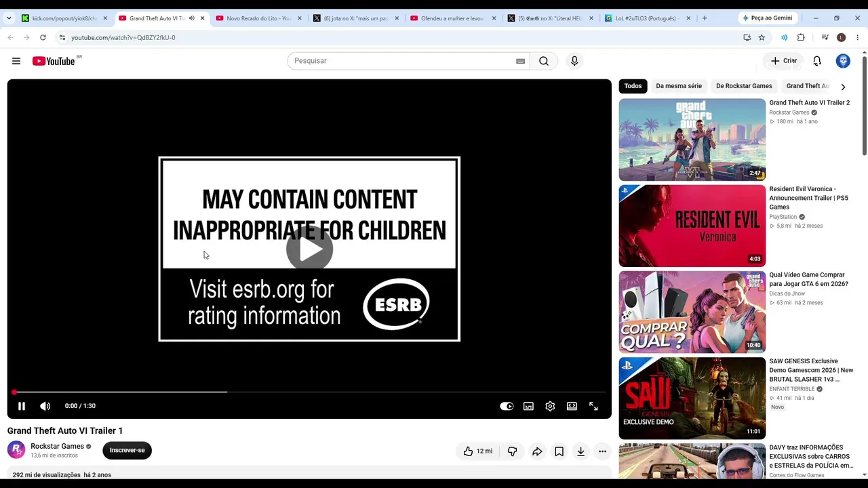Open YouTube notifications bell
This screenshot has height=488, width=868.
[x=817, y=61]
